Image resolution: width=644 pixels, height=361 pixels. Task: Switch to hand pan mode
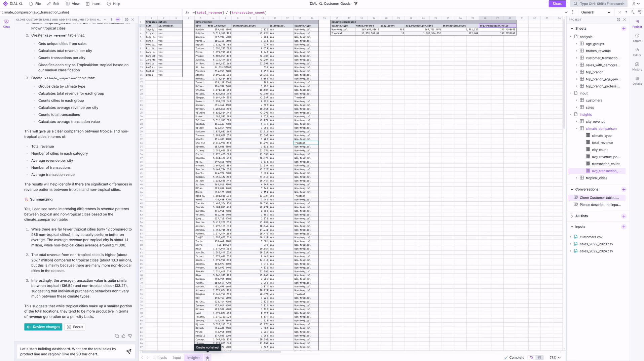click(539, 357)
